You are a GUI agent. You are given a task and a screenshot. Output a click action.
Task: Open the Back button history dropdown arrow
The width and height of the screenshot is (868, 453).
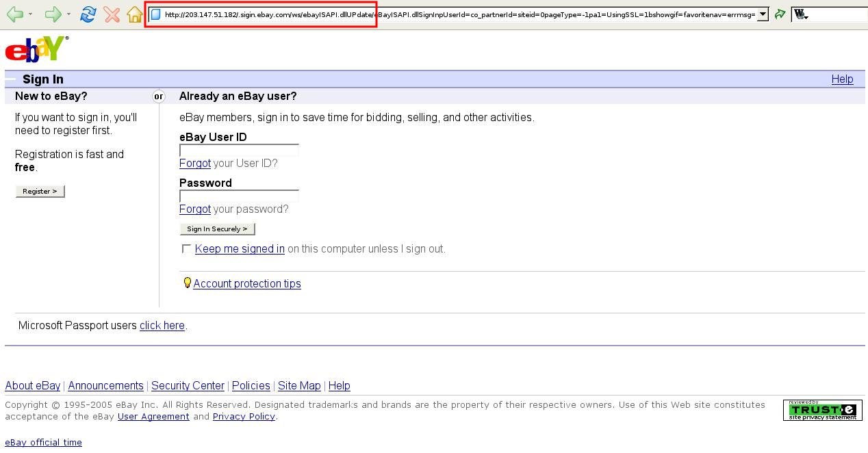(30, 14)
